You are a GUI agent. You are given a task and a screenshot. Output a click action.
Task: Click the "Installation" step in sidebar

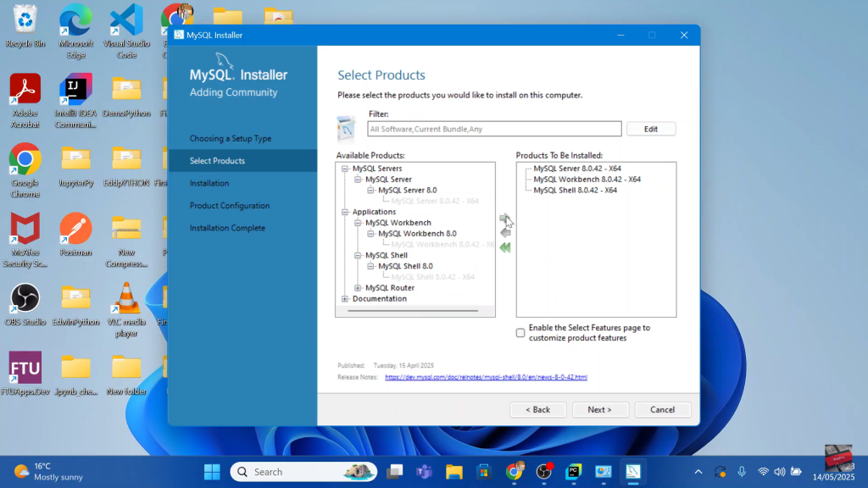click(x=209, y=183)
